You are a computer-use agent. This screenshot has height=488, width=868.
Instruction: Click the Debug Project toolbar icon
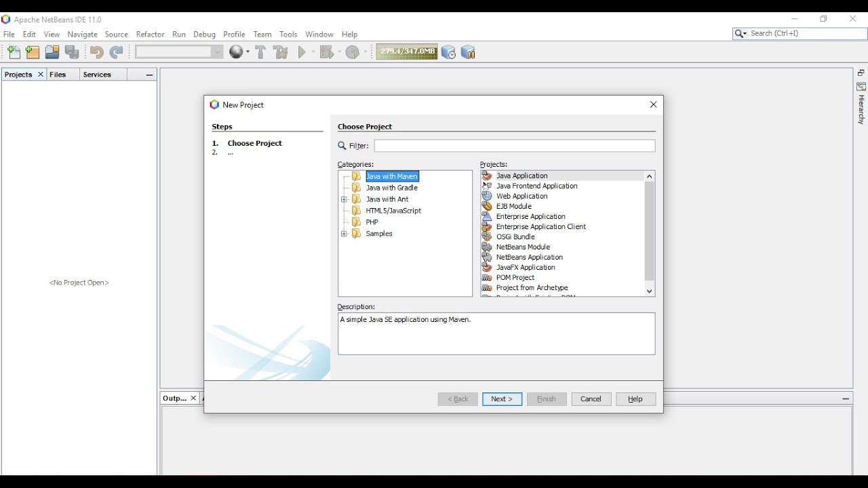327,52
